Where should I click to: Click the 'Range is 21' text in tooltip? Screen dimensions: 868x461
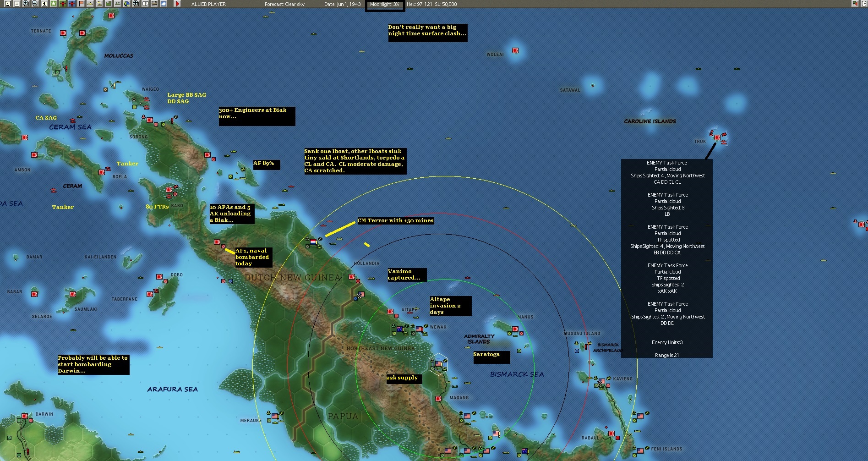click(x=667, y=355)
